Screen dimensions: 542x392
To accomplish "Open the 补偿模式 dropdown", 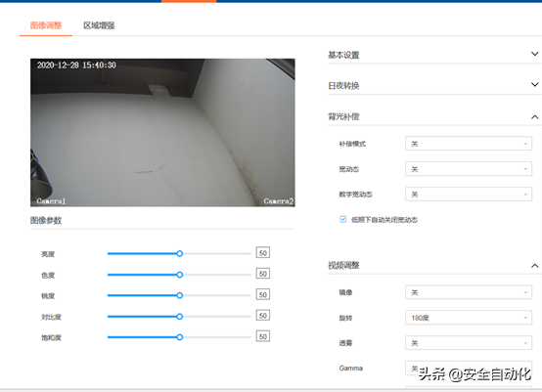I will coord(469,144).
